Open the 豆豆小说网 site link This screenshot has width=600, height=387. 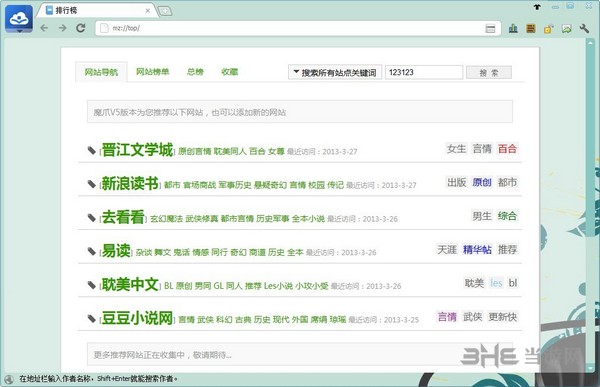pos(137,318)
